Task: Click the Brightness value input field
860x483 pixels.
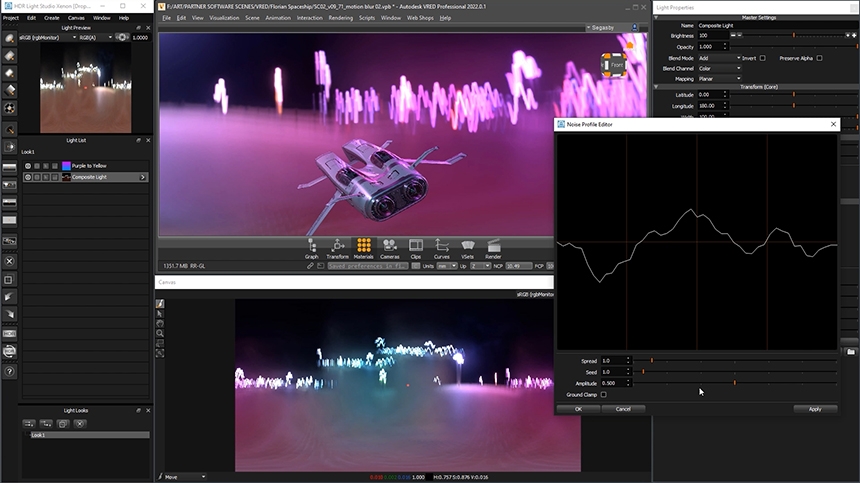Action: coord(712,36)
